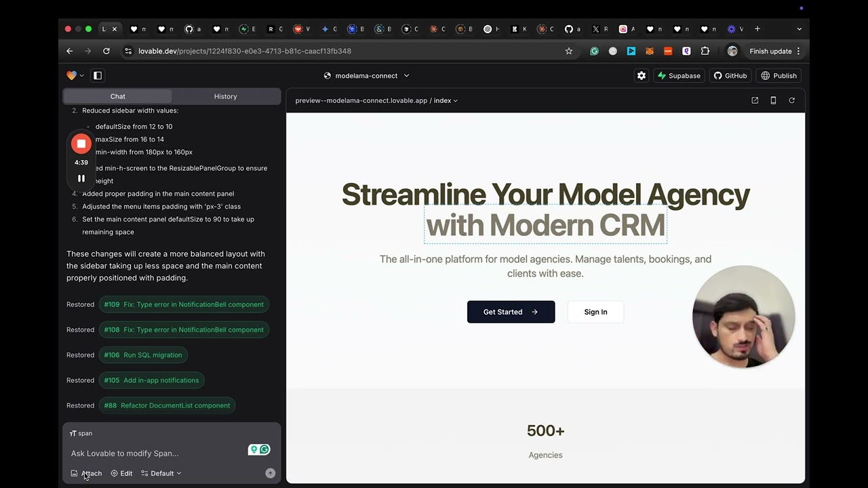Click Get Started button in preview

[x=511, y=312]
